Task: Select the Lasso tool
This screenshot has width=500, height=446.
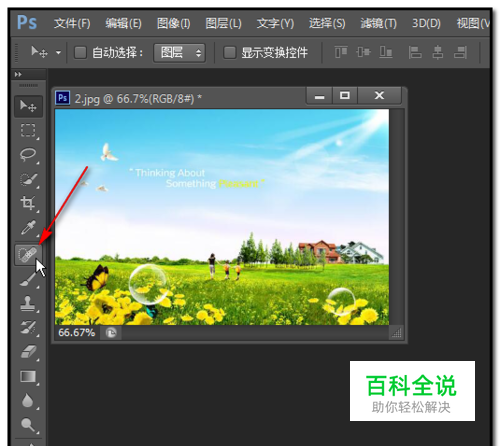Action: pos(28,155)
